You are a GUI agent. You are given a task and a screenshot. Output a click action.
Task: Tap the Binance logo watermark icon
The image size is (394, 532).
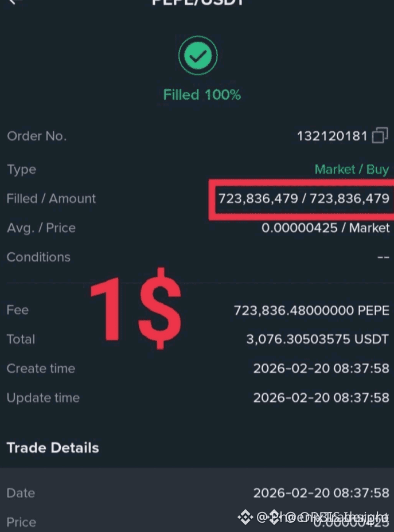(x=245, y=517)
